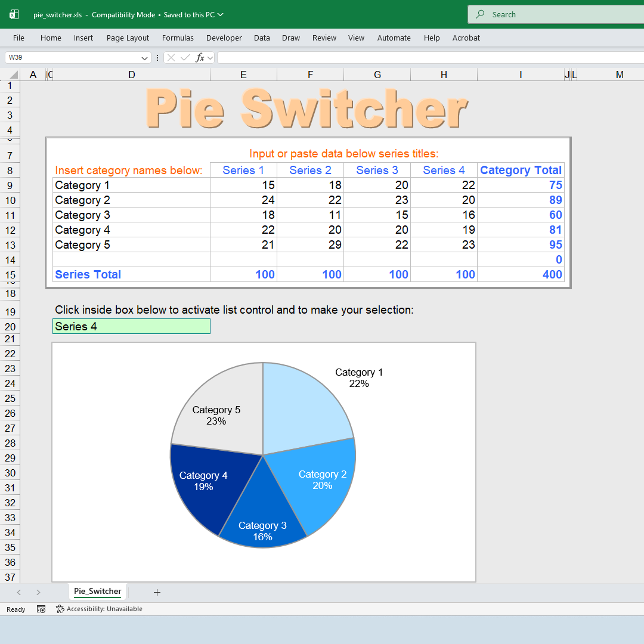This screenshot has height=644, width=644.
Task: Click the New Sheet plus icon
Action: point(157,592)
